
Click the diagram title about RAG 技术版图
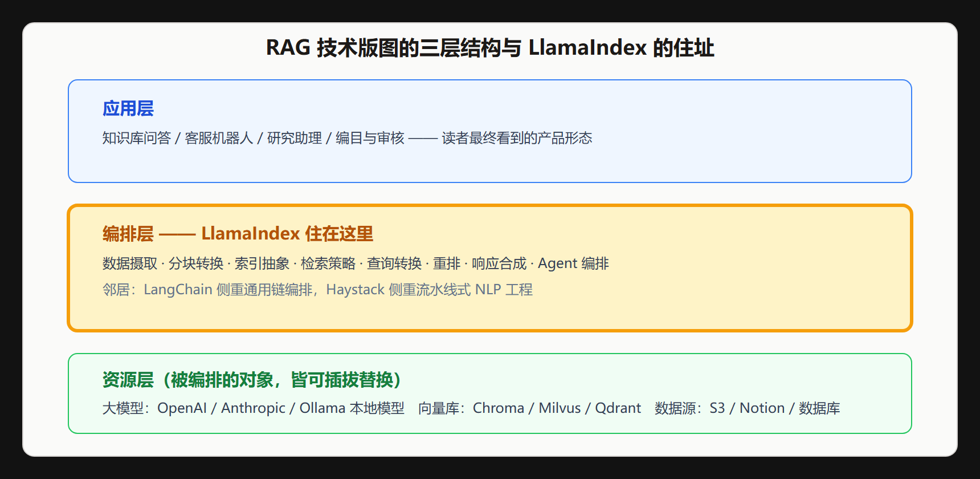pyautogui.click(x=490, y=48)
